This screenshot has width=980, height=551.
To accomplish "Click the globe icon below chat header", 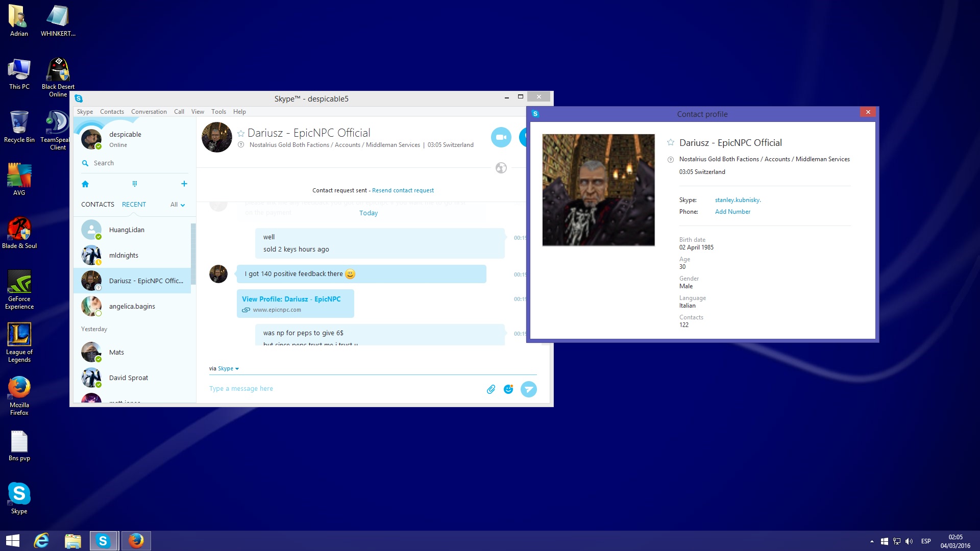I will pos(501,168).
